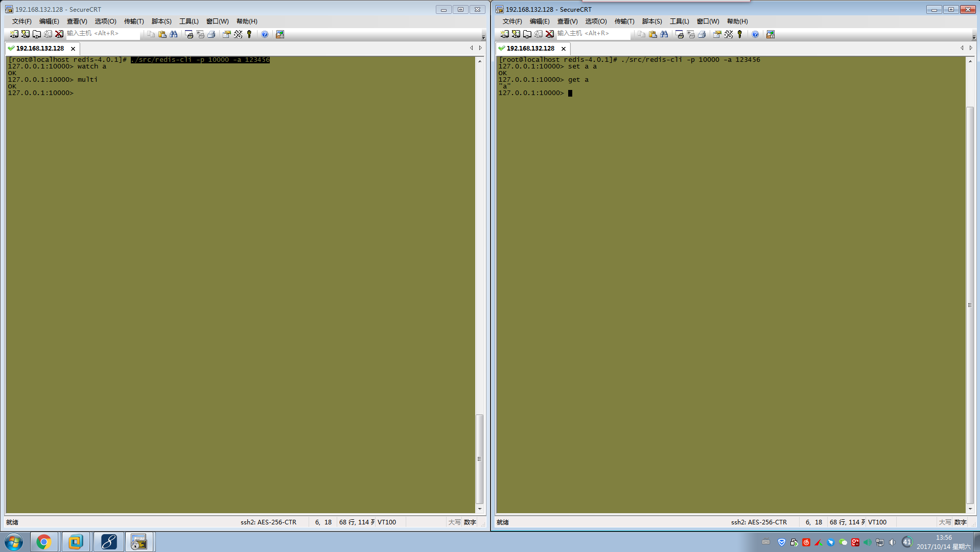Click Connect in Tab icon, left window
The image size is (980, 552).
click(37, 34)
